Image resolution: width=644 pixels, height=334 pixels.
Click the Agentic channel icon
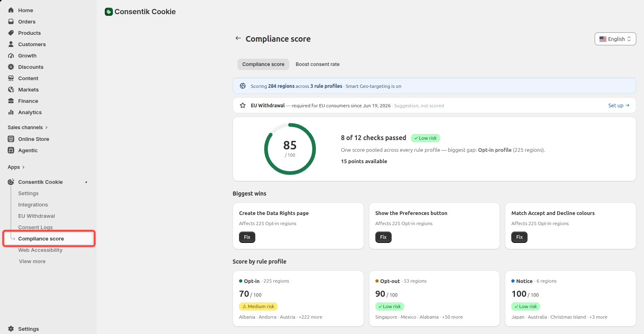click(11, 150)
